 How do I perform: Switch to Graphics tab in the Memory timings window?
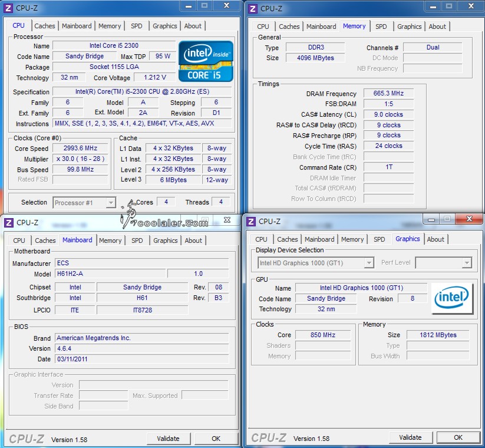click(x=410, y=27)
